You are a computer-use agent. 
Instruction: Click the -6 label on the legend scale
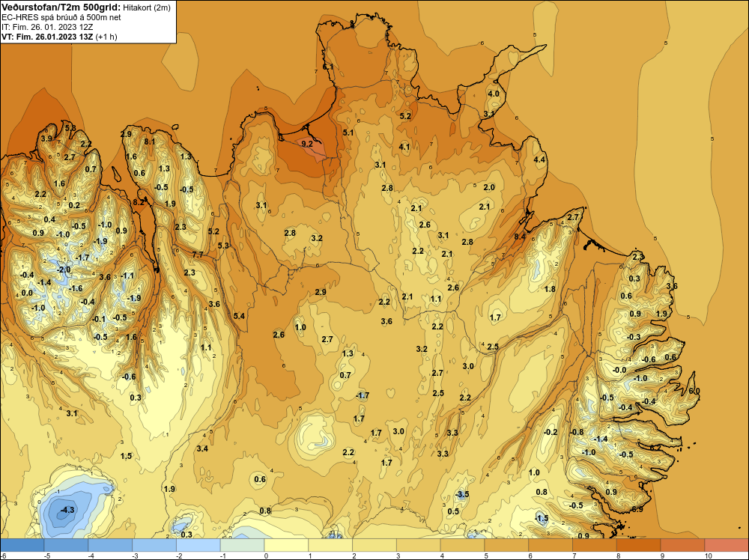click(4, 556)
